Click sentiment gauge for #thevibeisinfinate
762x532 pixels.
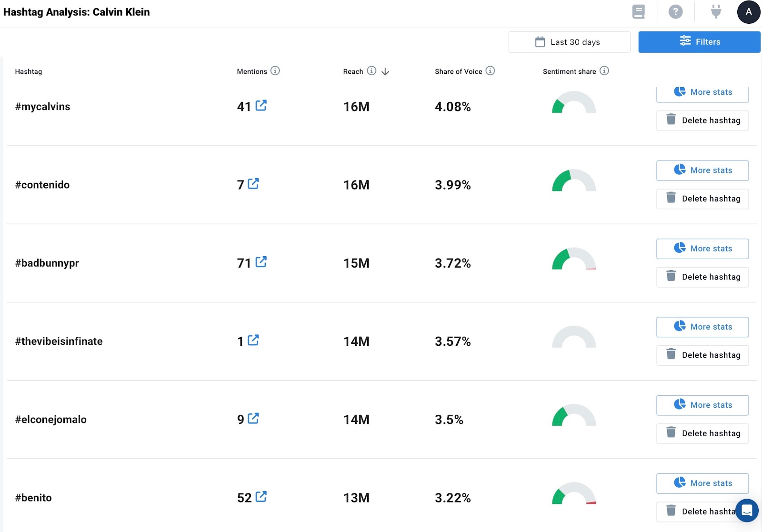[x=574, y=337]
